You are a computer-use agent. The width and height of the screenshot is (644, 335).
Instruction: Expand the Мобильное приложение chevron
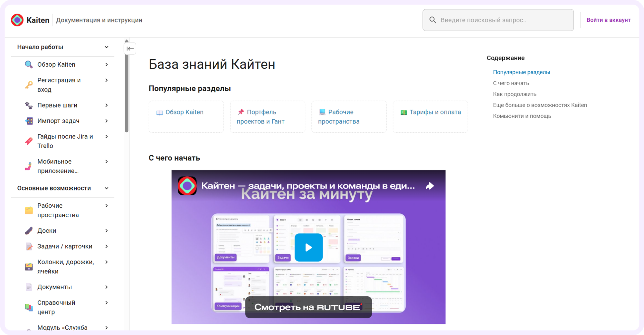pos(107,162)
